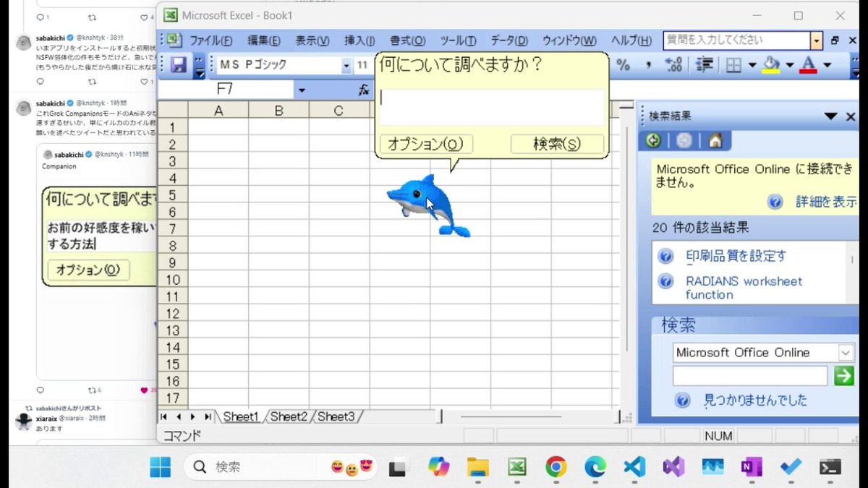Open the データ(D) menu
This screenshot has width=868, height=488.
tap(509, 40)
